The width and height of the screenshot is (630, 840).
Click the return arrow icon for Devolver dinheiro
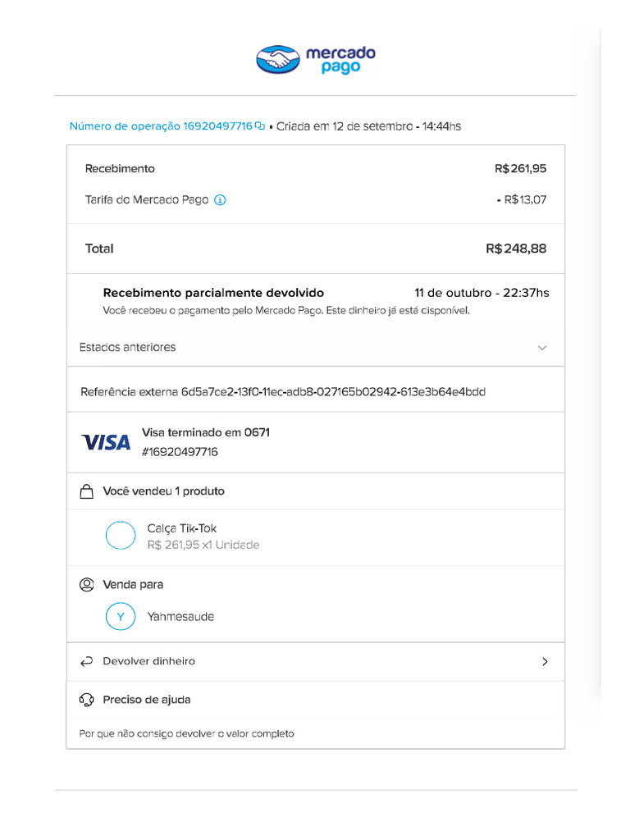(86, 661)
